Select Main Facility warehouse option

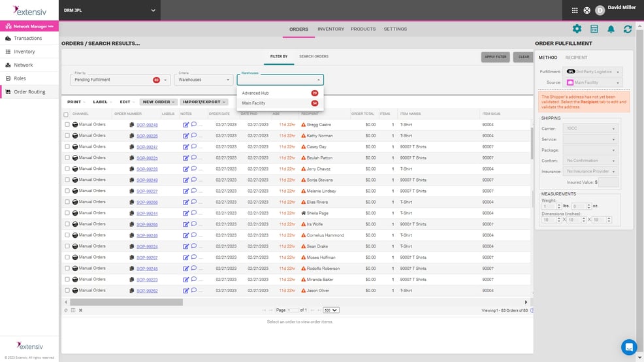tap(280, 103)
